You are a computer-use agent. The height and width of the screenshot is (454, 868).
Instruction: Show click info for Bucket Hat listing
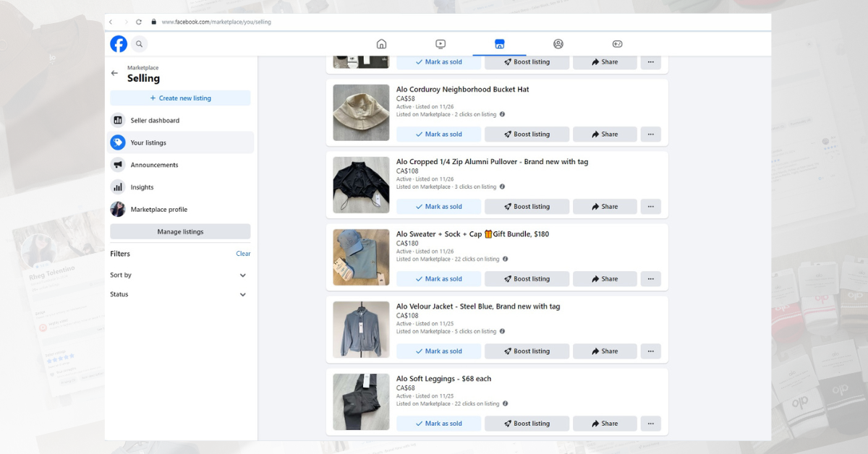(502, 114)
